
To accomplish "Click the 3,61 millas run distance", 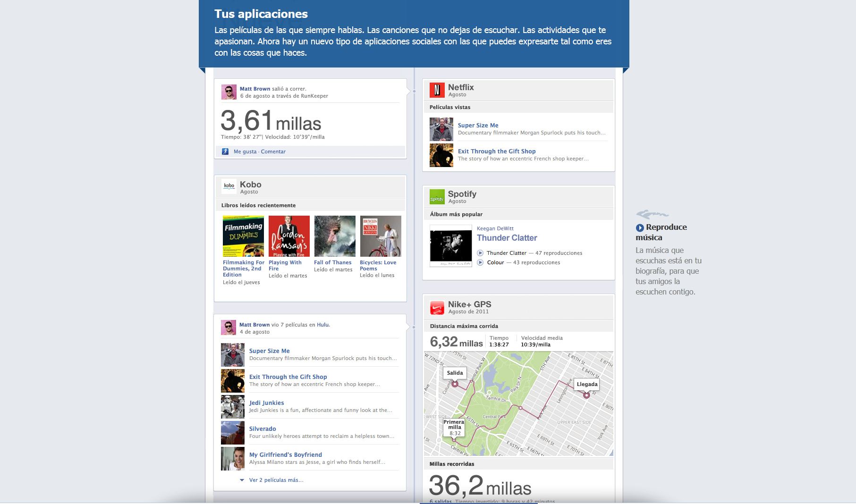I will 271,121.
